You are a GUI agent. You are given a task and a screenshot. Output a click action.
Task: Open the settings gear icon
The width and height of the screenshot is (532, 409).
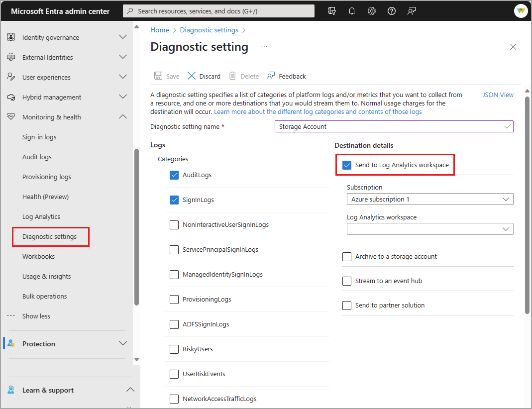[x=372, y=10]
